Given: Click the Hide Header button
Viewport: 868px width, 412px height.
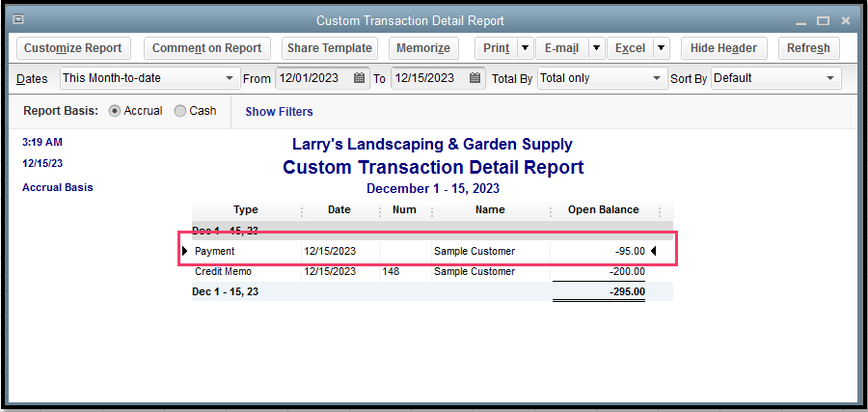Looking at the screenshot, I should (723, 48).
